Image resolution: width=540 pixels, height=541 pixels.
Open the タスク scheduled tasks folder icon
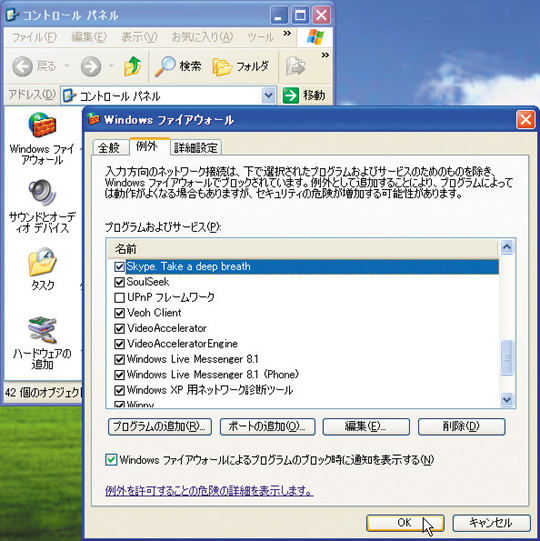pyautogui.click(x=42, y=262)
